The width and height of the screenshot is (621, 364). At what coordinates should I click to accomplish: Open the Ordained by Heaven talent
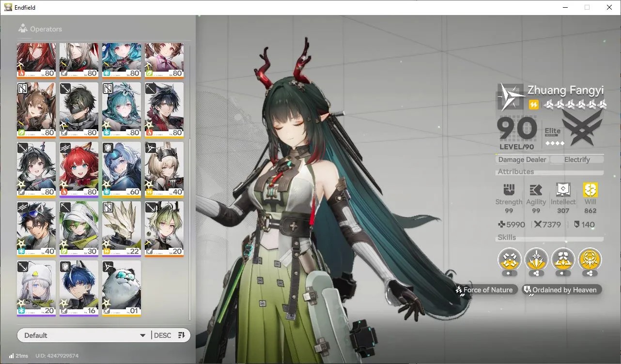562,290
